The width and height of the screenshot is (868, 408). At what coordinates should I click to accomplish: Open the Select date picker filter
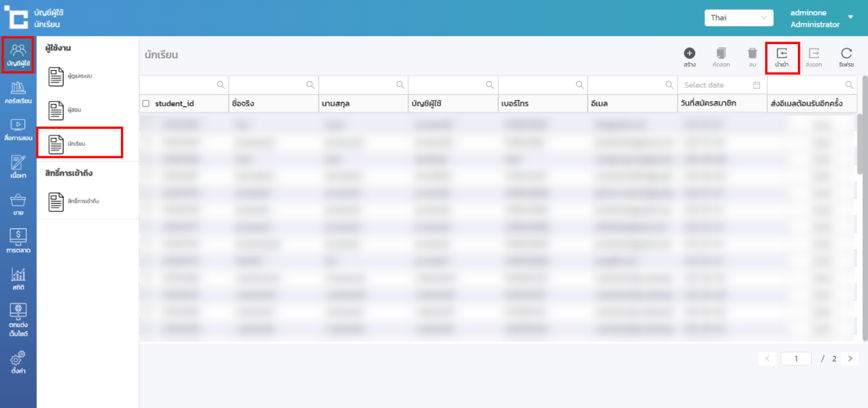[722, 85]
